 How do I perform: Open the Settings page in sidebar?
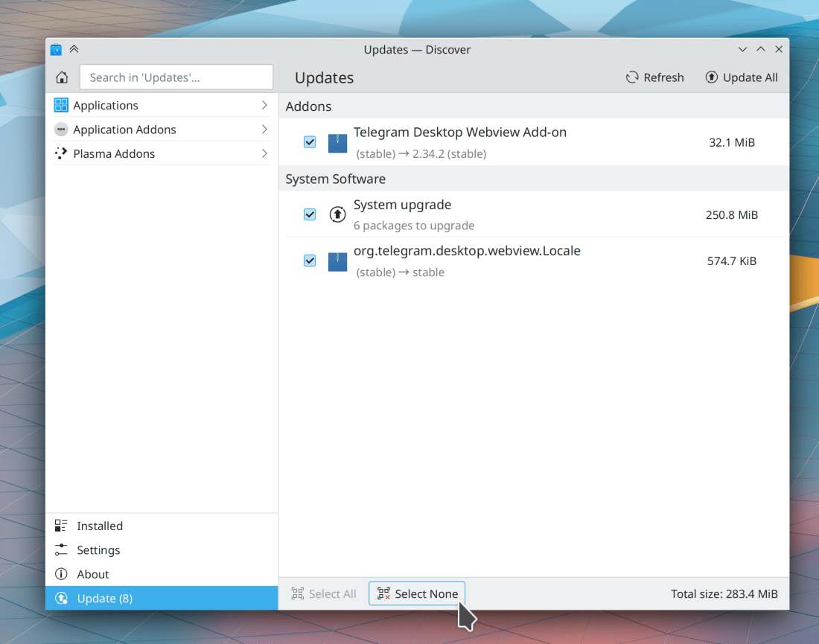tap(98, 550)
